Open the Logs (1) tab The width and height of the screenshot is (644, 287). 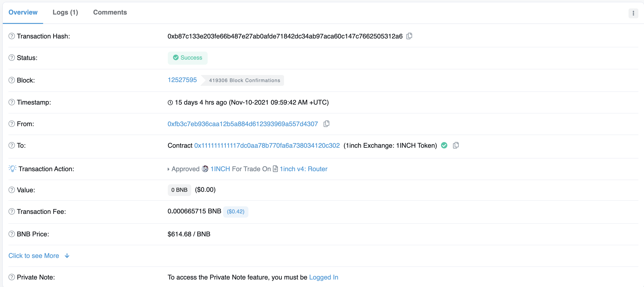[x=65, y=12]
